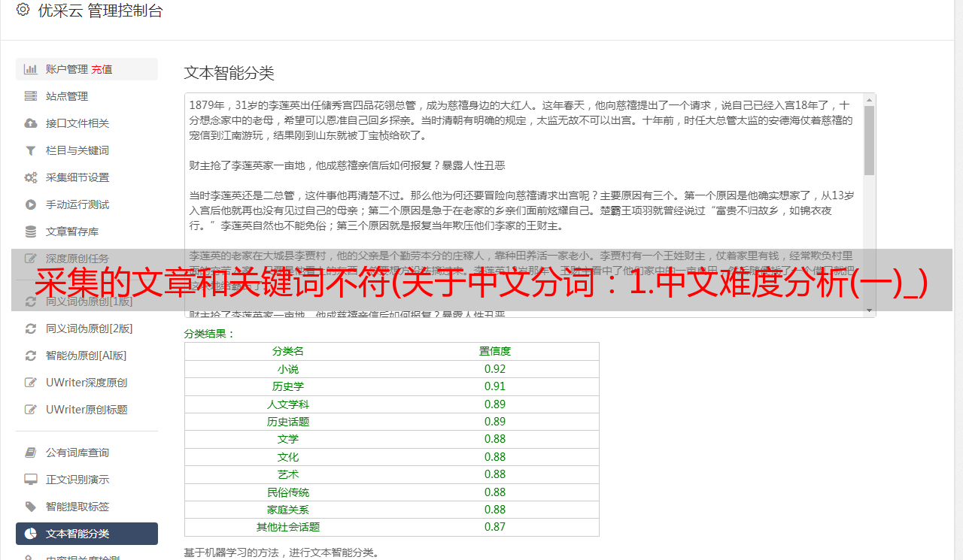Image resolution: width=963 pixels, height=560 pixels.
Task: Click the server icon for 站点管理
Action: [x=31, y=96]
